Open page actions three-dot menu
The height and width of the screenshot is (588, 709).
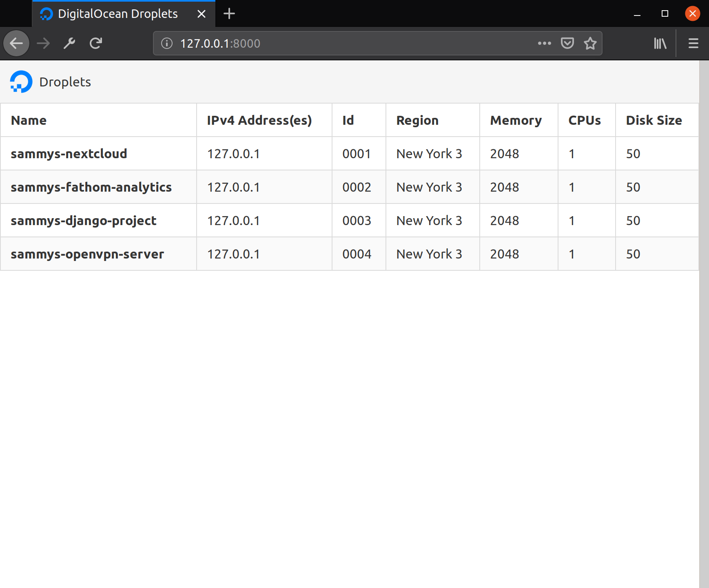[x=544, y=43]
